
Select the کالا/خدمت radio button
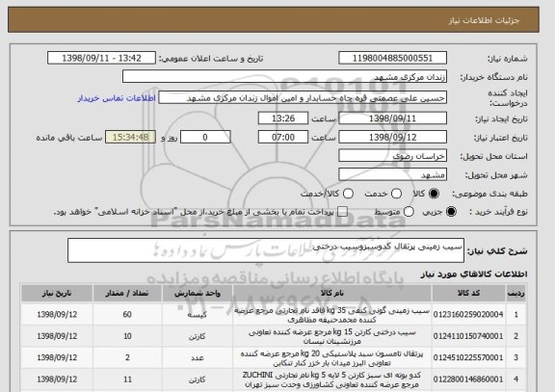point(348,194)
